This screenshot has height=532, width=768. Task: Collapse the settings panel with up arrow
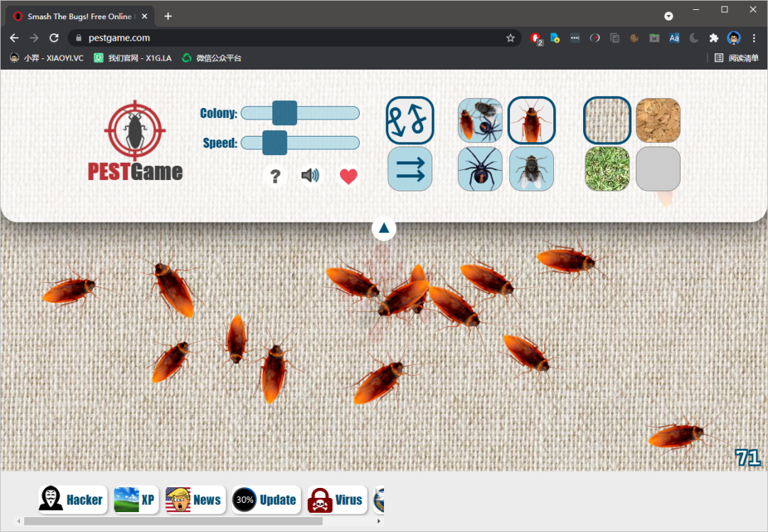click(x=384, y=228)
